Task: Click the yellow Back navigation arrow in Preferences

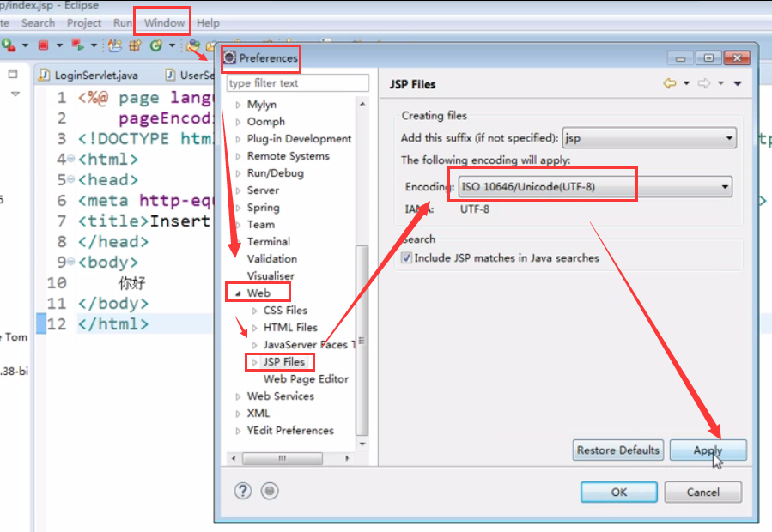Action: point(670,84)
